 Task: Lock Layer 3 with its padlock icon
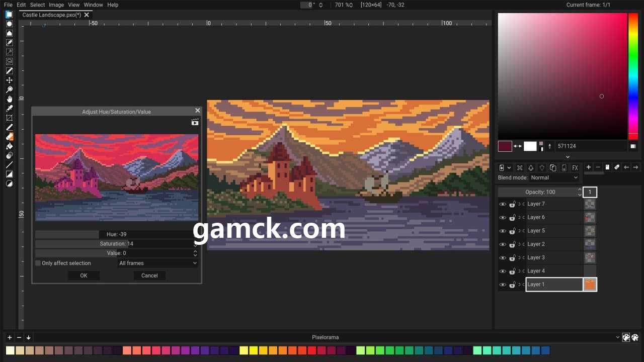pyautogui.click(x=512, y=257)
